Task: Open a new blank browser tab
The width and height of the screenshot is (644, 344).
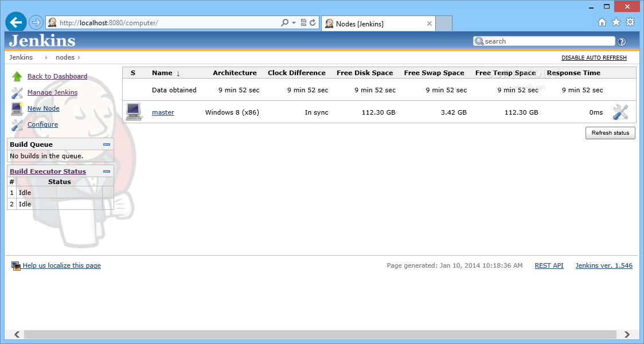Action: pos(444,24)
